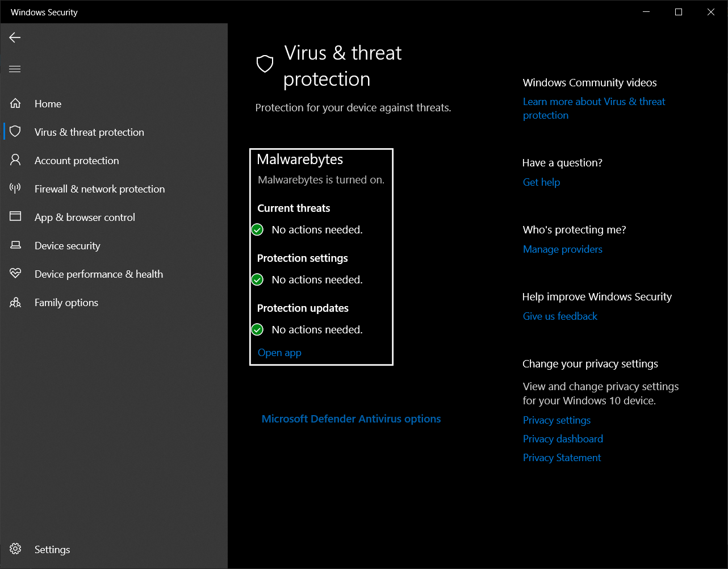Click 'Malwarebytes is turned on.' text
The width and height of the screenshot is (728, 569).
(x=321, y=180)
